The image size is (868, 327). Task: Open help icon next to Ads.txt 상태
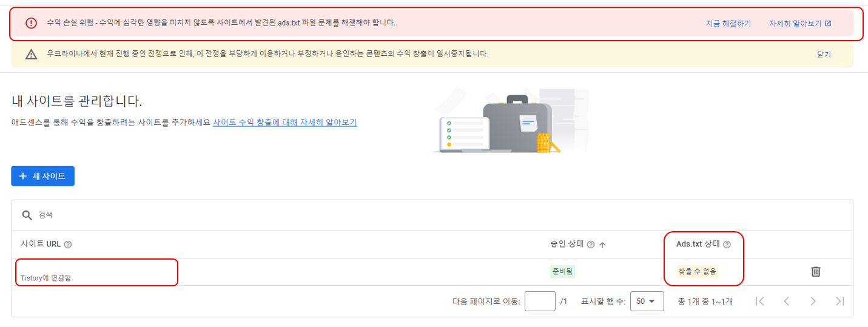click(727, 244)
